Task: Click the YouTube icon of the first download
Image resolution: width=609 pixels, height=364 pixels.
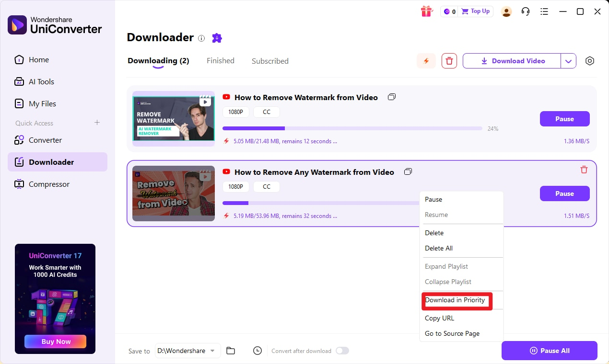Action: pyautogui.click(x=226, y=97)
